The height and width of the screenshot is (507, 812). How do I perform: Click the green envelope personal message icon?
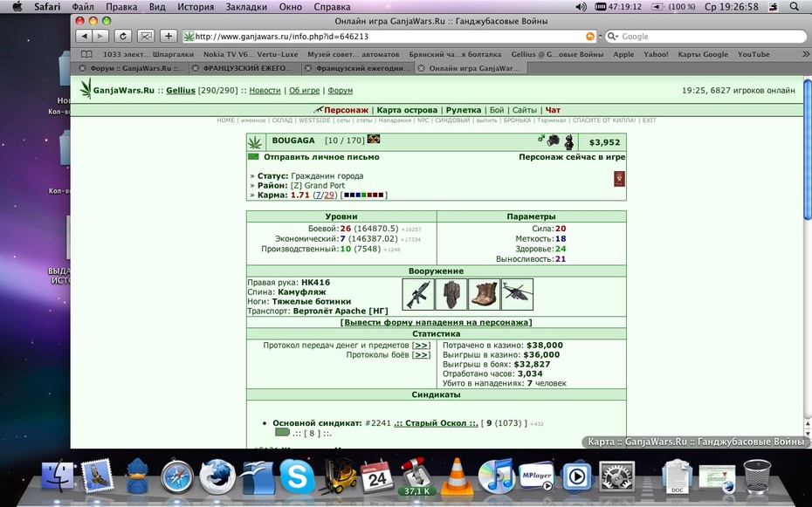(253, 157)
